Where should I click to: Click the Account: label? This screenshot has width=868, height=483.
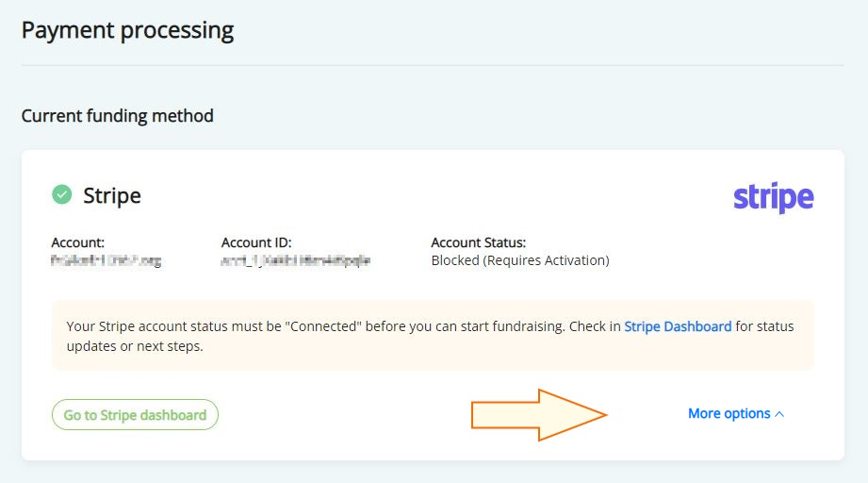click(78, 242)
